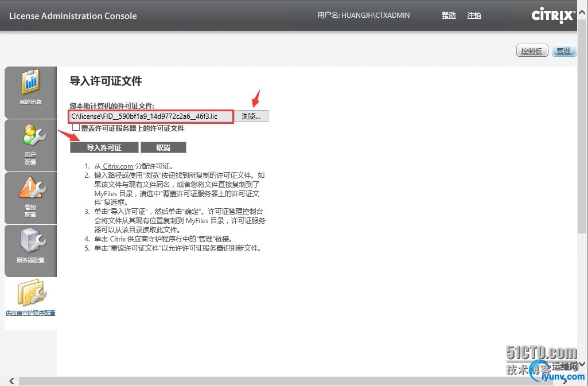Switch to the 管理 administration tab
This screenshot has height=386, width=588.
pyautogui.click(x=564, y=50)
